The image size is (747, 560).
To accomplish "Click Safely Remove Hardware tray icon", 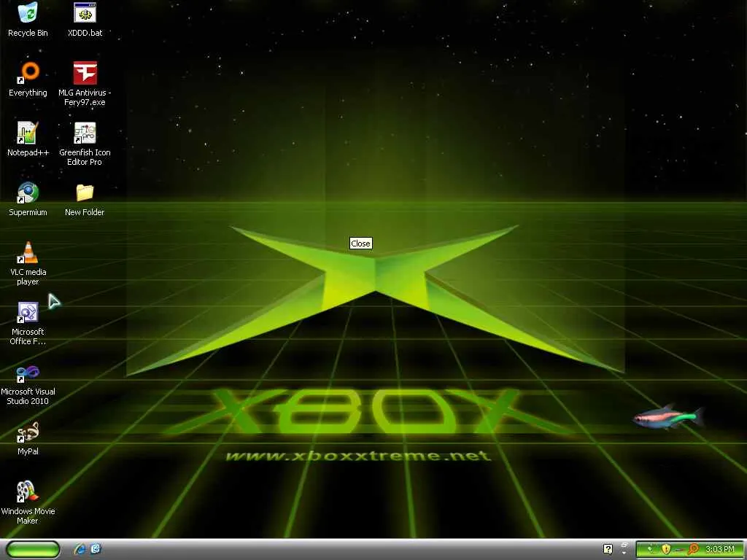I will point(651,550).
